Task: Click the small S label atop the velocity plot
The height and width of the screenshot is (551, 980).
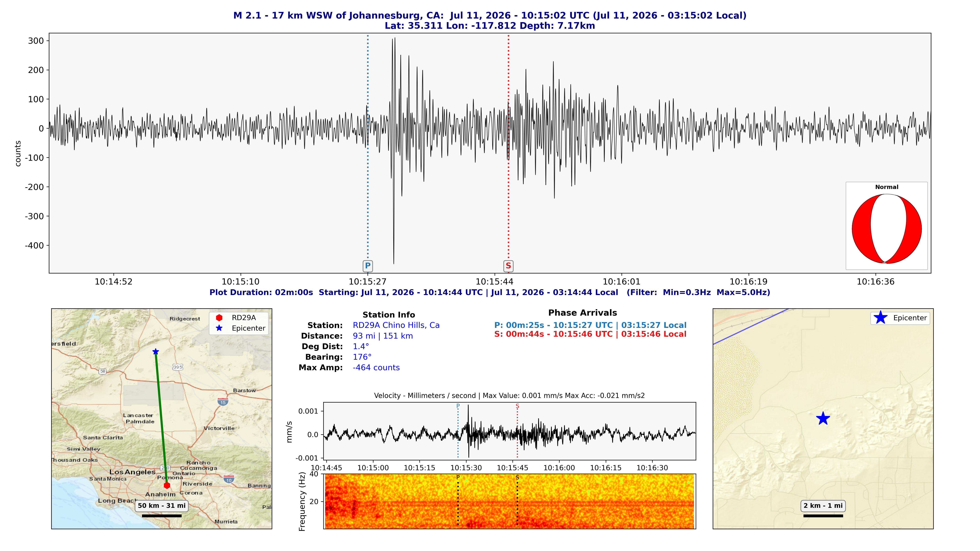Action: pyautogui.click(x=517, y=406)
